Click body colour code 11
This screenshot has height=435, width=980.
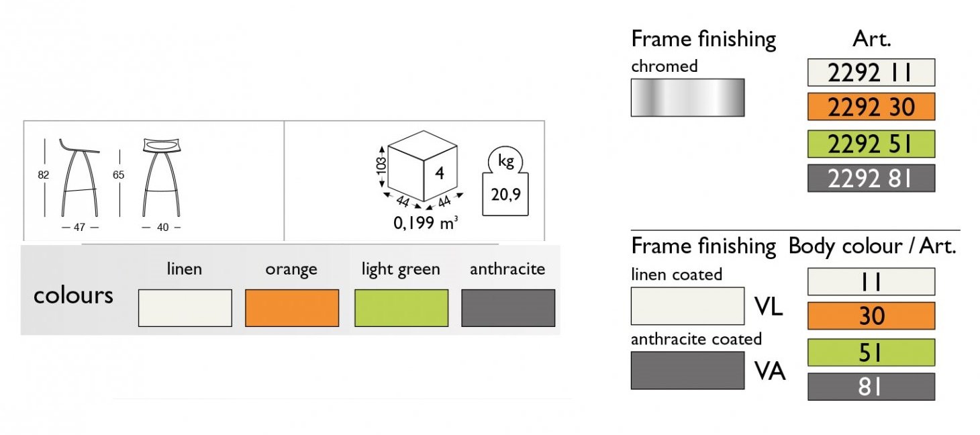[870, 281]
